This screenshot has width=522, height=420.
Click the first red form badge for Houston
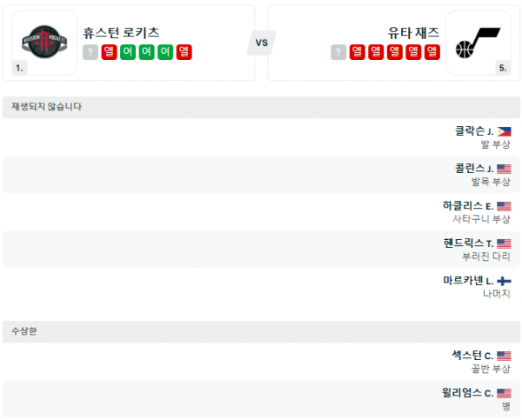pos(109,52)
